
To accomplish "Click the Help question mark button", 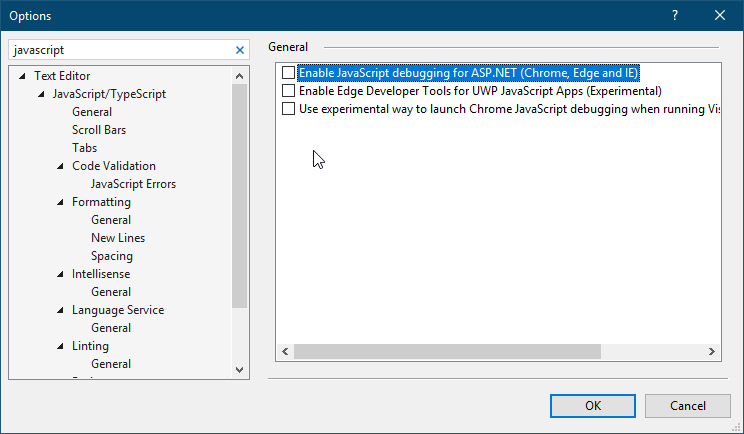I will click(675, 15).
